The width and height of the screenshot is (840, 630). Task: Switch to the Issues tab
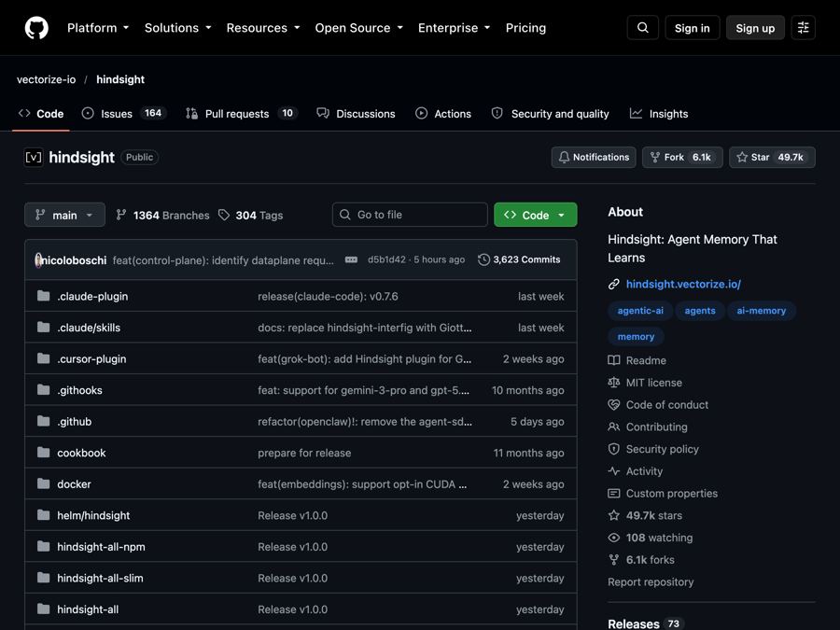pyautogui.click(x=124, y=114)
